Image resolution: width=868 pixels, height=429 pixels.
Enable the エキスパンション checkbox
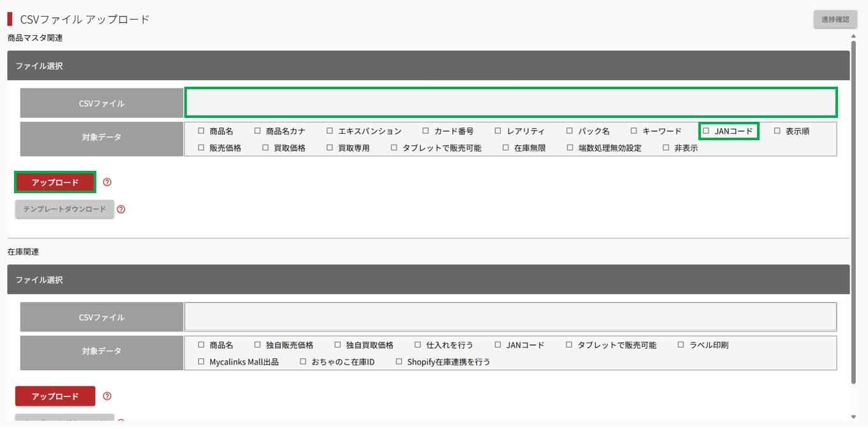point(330,131)
